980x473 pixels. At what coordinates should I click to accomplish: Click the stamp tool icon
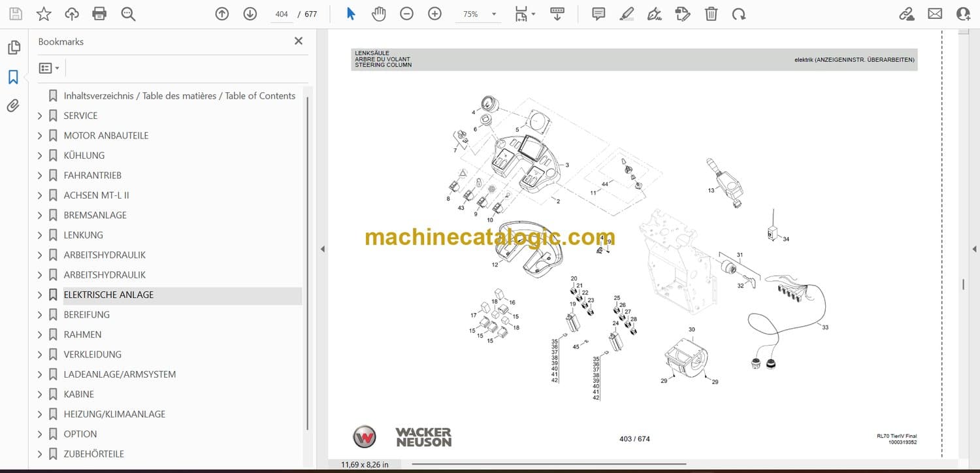click(683, 14)
